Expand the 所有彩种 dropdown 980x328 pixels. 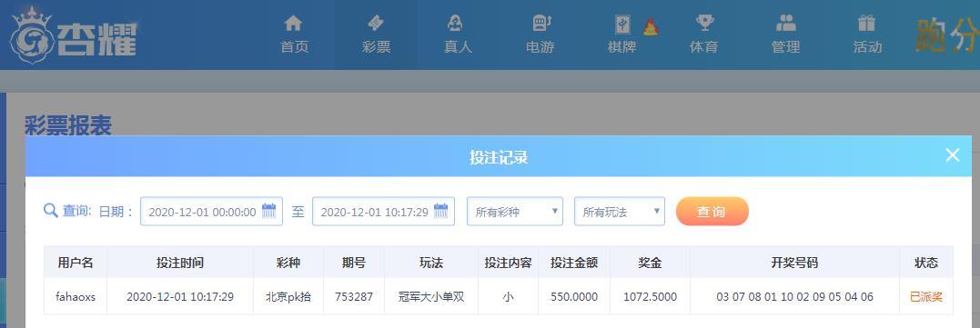pos(515,212)
